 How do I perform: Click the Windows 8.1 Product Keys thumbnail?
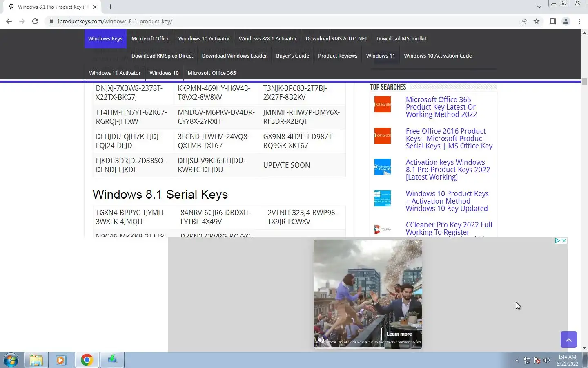tap(383, 167)
